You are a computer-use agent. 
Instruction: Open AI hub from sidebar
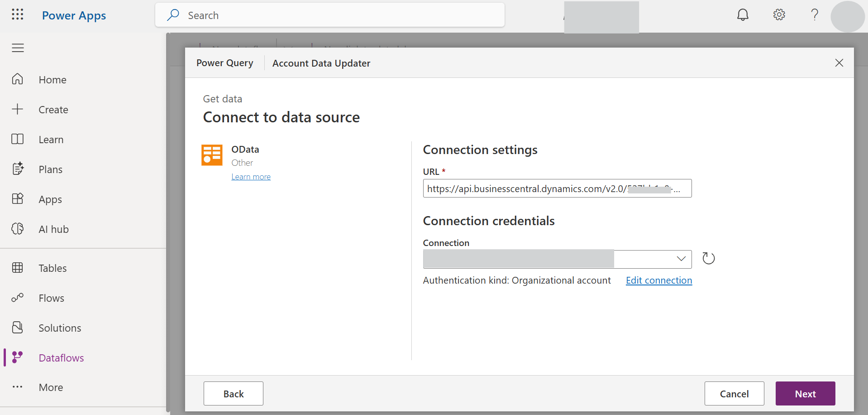coord(53,229)
